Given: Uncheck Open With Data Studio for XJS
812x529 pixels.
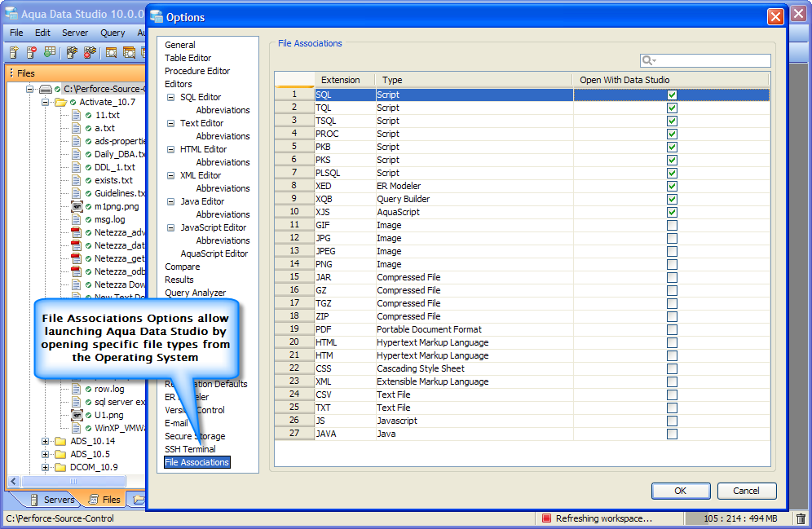Looking at the screenshot, I should click(672, 212).
